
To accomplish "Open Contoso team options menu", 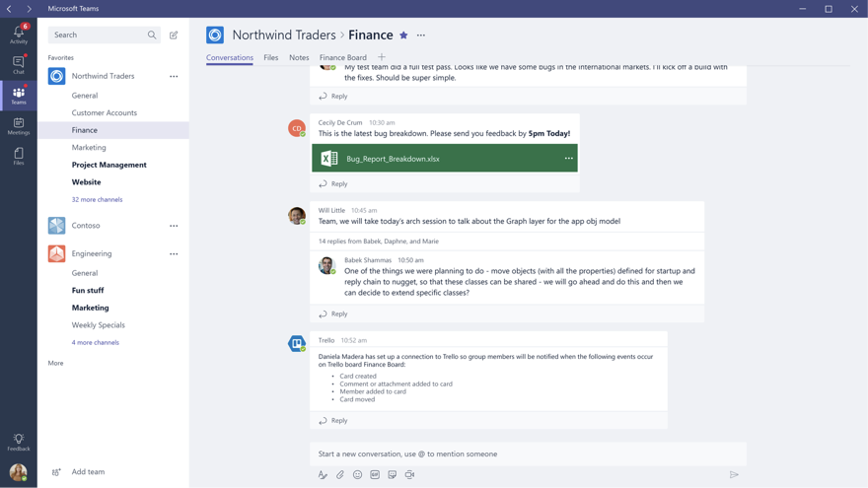I will click(x=174, y=226).
